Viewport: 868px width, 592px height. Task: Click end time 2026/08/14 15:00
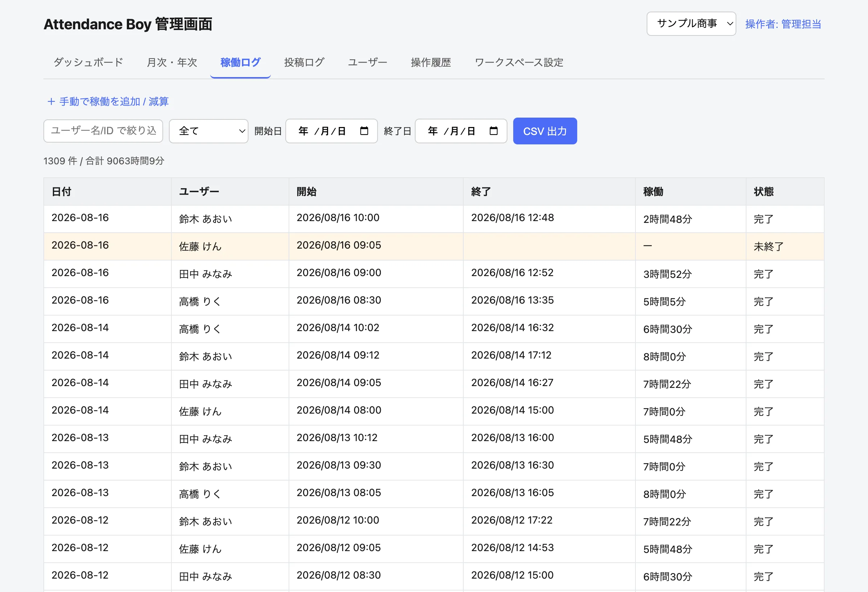512,410
